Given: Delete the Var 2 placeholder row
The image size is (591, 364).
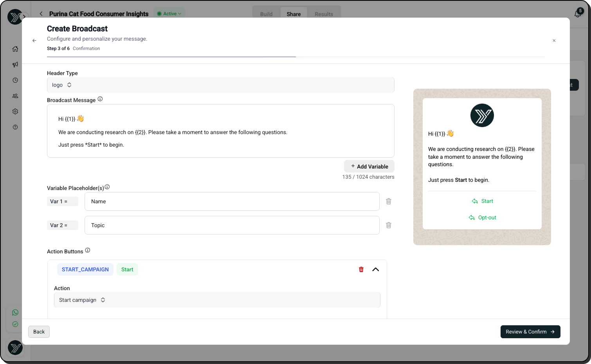Looking at the screenshot, I should [389, 225].
